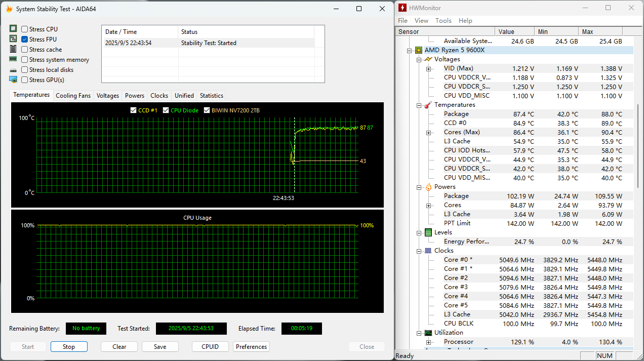Click the memory module icon beside Stress system memory
Screen dimensions: 644x361
click(x=13, y=59)
